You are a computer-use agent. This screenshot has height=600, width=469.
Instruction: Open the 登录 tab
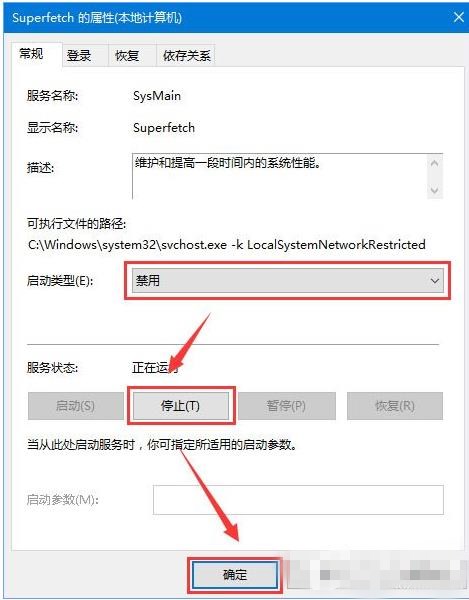point(78,56)
